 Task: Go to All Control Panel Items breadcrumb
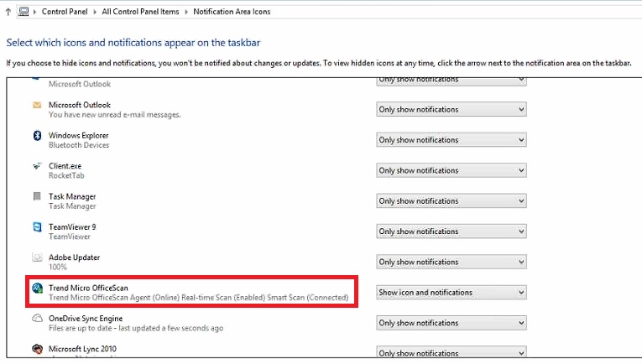point(140,12)
